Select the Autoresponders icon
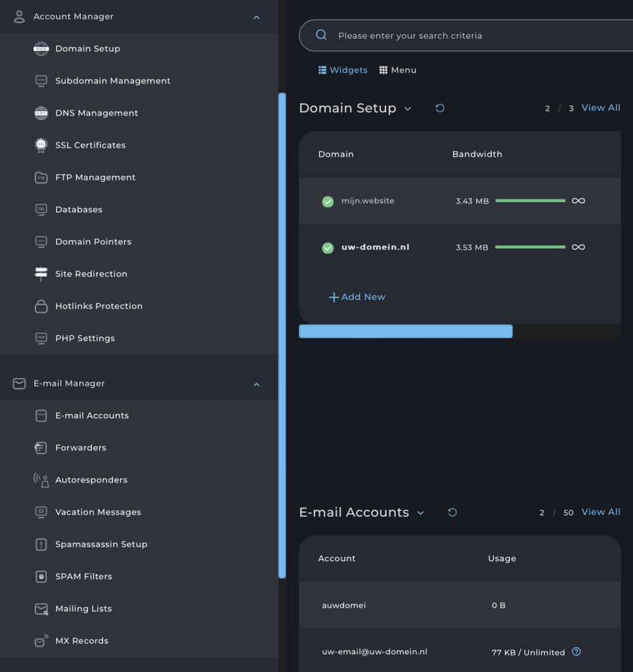Viewport: 633px width, 672px height. (40, 480)
